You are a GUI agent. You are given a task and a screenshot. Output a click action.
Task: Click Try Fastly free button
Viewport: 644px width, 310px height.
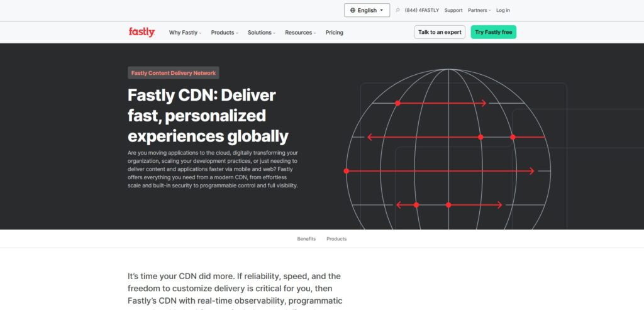point(493,32)
